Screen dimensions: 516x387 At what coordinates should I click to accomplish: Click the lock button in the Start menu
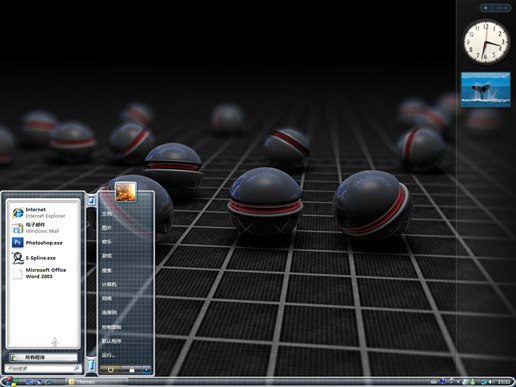[x=132, y=370]
